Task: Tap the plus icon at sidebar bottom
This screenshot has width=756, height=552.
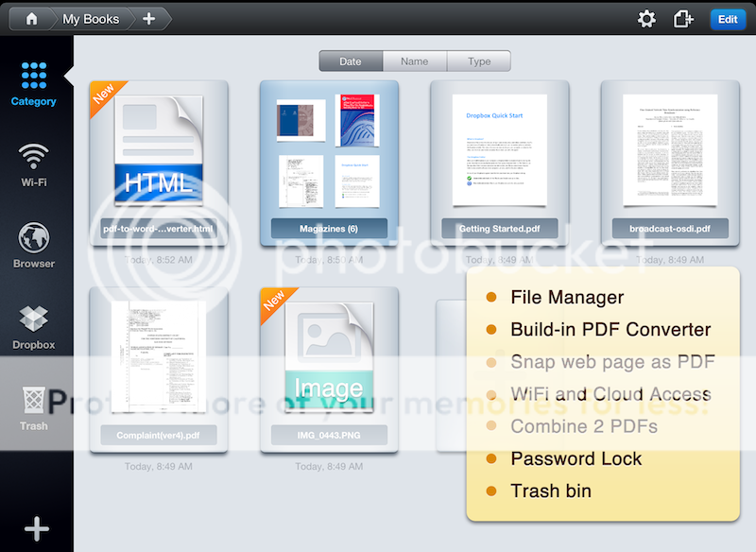Action: 36,528
